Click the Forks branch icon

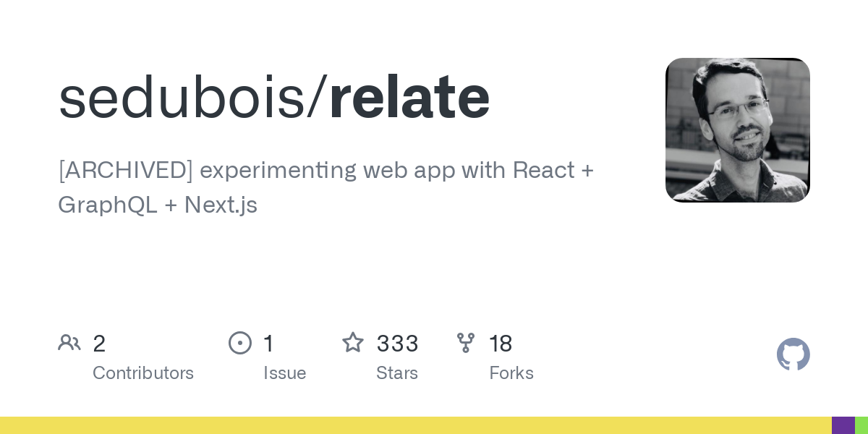tap(466, 343)
